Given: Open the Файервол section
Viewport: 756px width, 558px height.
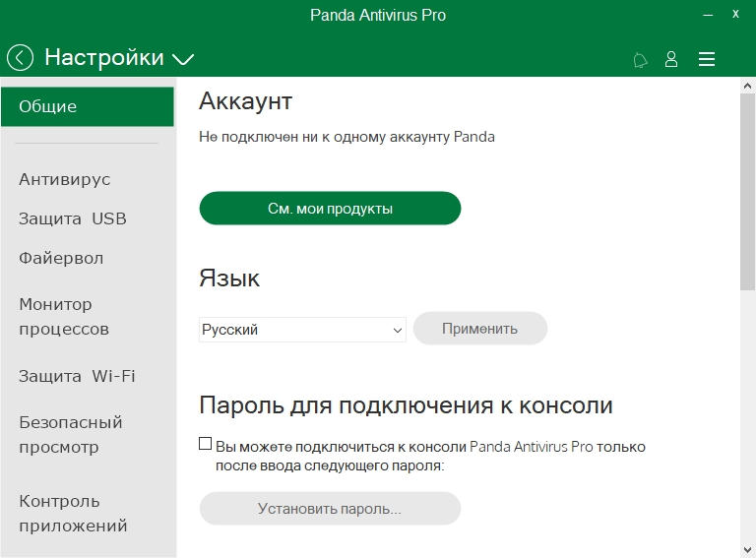Looking at the screenshot, I should click(61, 258).
